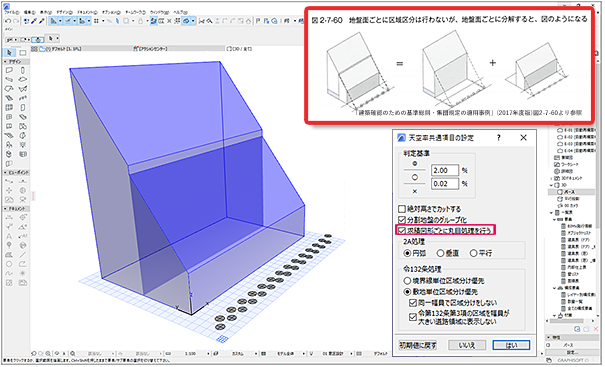This screenshot has height=367, width=605.
Task: Collapse the デザイン toolbox section
Action: coord(5,62)
